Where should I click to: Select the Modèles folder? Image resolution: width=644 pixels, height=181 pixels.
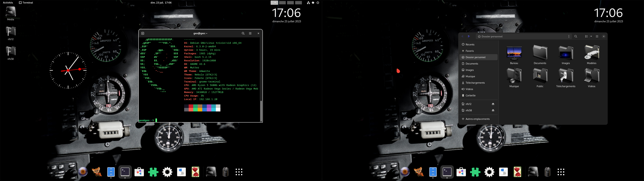click(x=592, y=55)
